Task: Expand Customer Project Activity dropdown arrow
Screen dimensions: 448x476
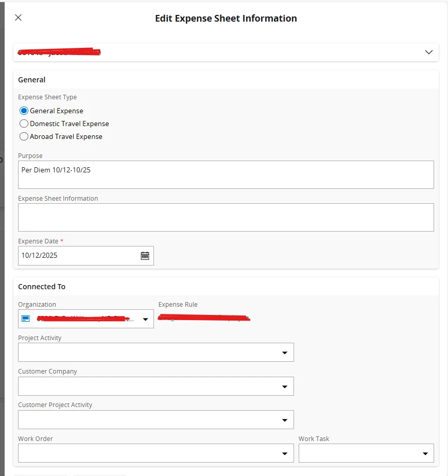Action: (284, 420)
